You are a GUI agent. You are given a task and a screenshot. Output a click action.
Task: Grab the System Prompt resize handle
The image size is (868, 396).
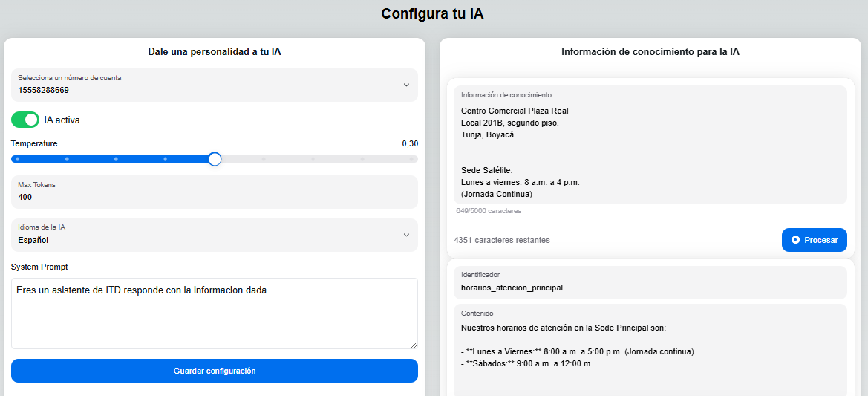[414, 345]
